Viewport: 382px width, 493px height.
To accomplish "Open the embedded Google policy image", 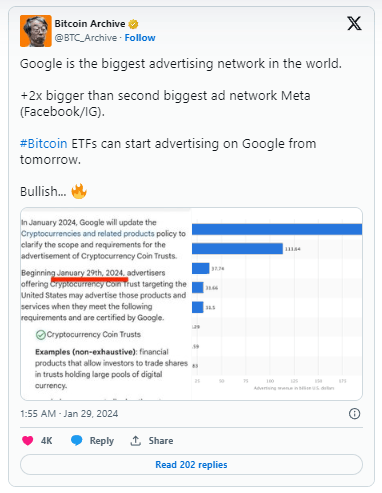I will pos(191,304).
